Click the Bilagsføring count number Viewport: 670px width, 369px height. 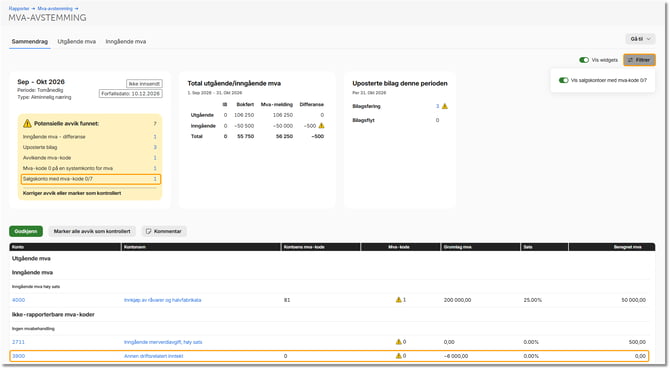tap(438, 106)
